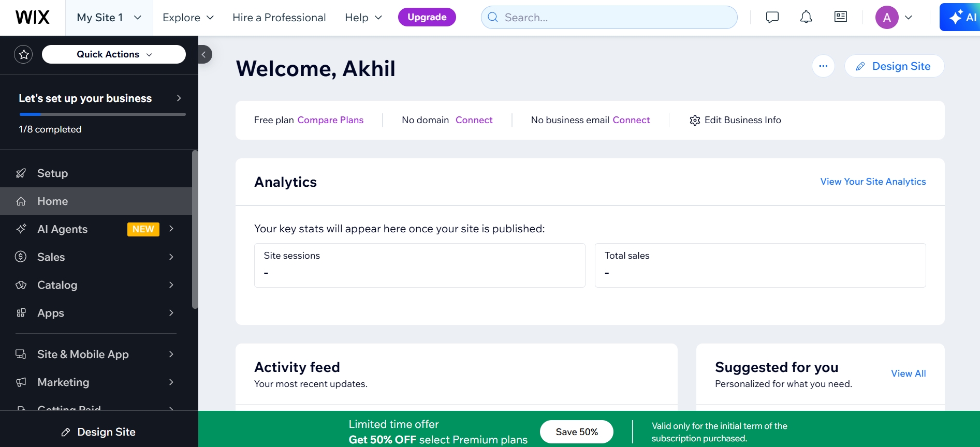Click Connect next to No business email

631,120
